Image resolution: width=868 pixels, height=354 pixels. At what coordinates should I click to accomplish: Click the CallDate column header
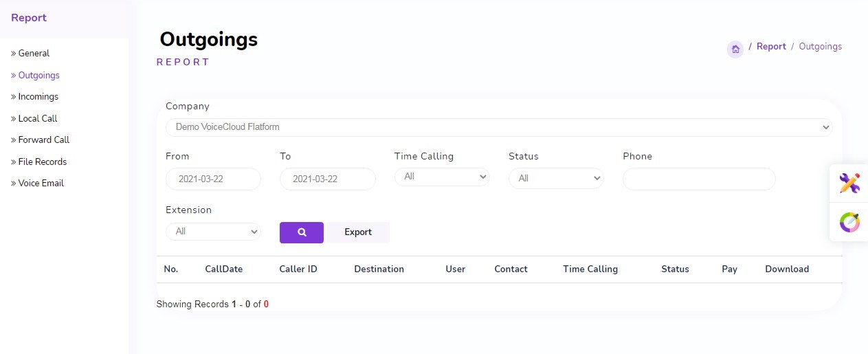point(223,269)
